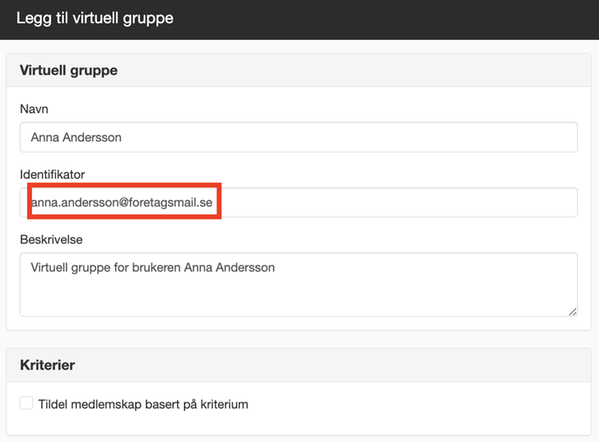This screenshot has width=599, height=442.
Task: Enable Tildel medlemskap basert på kriterium checkbox
Action: [26, 403]
